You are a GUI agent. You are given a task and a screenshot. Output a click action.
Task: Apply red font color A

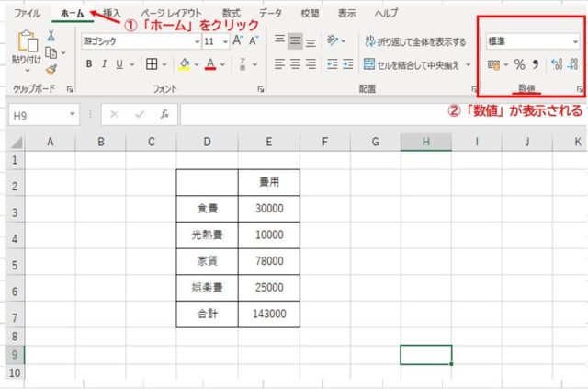[210, 64]
